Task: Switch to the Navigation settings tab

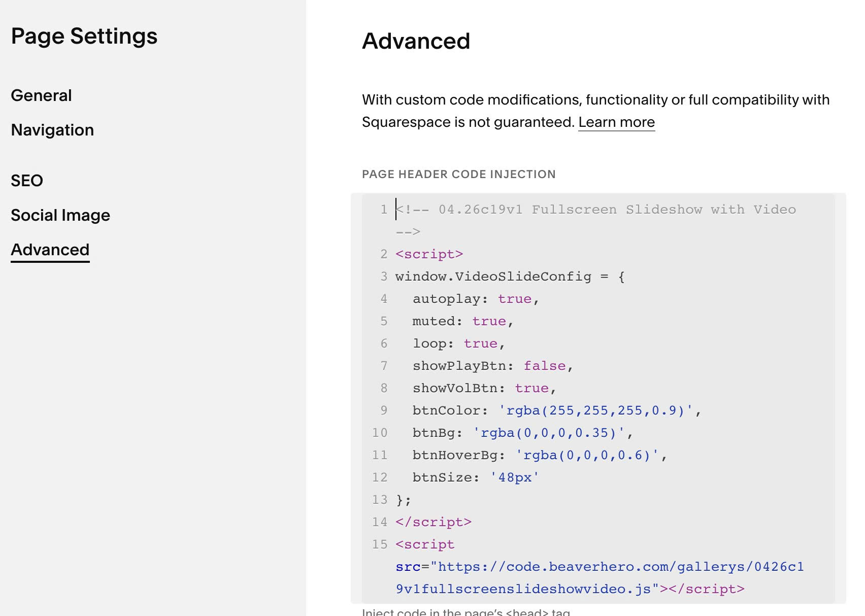Action: 52,130
